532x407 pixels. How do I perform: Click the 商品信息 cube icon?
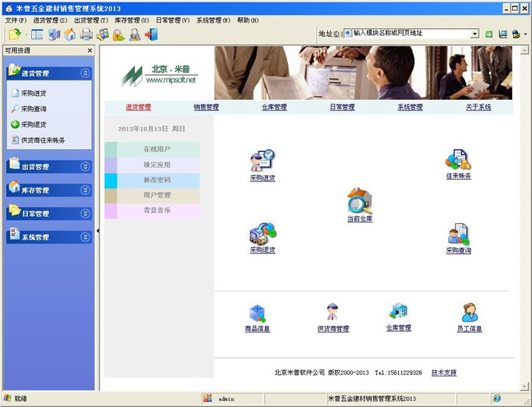(x=257, y=313)
